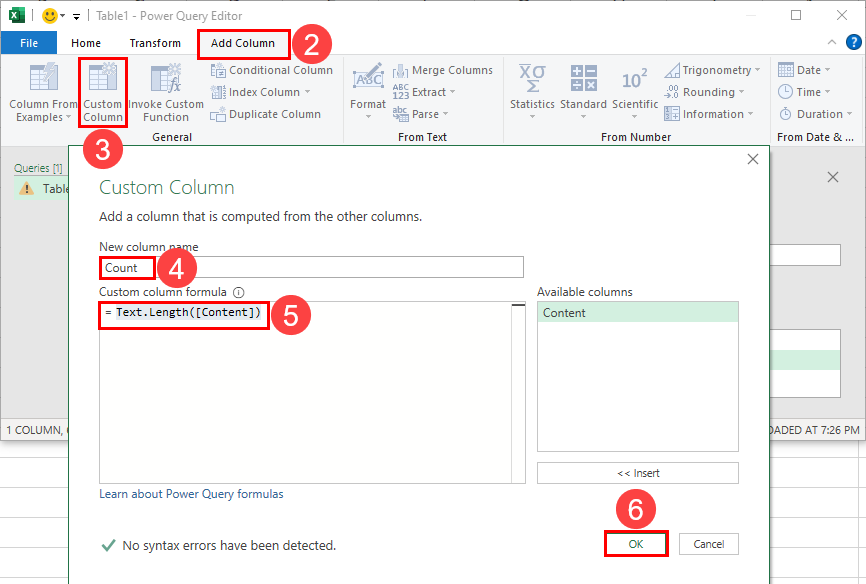Click Duplicate Column
Viewport: 866px width, 584px height.
(x=266, y=114)
